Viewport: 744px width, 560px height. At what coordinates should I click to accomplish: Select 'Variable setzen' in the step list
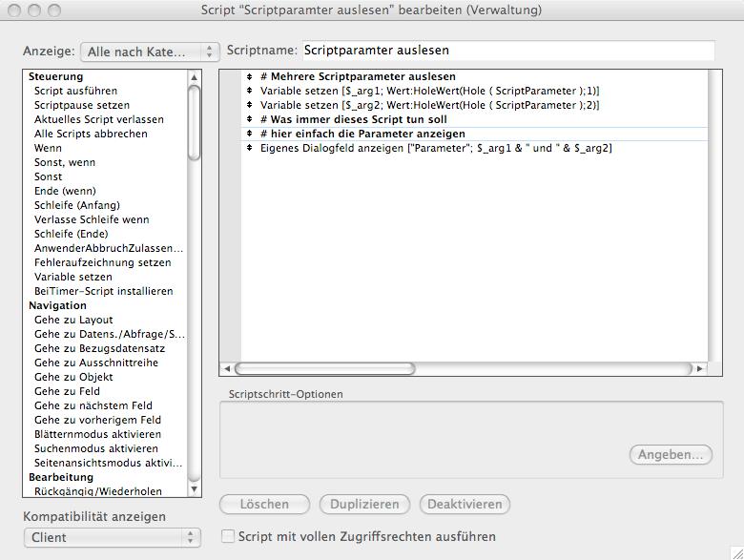tap(72, 277)
